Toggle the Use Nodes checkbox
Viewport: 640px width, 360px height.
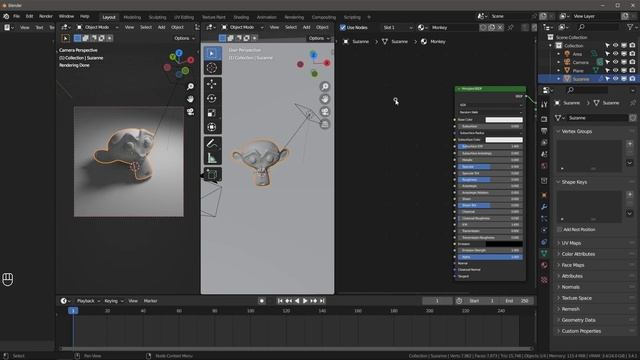tap(343, 27)
